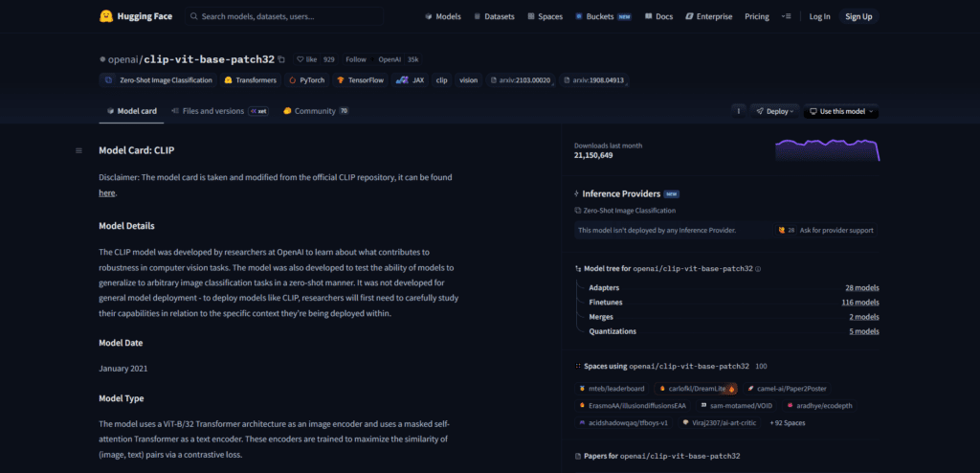Expand the Use this model dropdown
This screenshot has width=980, height=473.
coord(841,111)
